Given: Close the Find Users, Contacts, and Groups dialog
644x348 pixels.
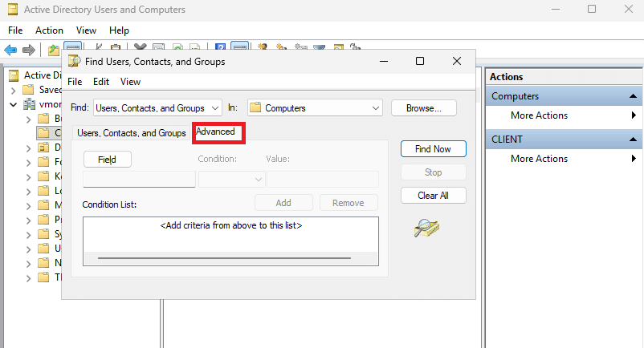Looking at the screenshot, I should point(457,61).
